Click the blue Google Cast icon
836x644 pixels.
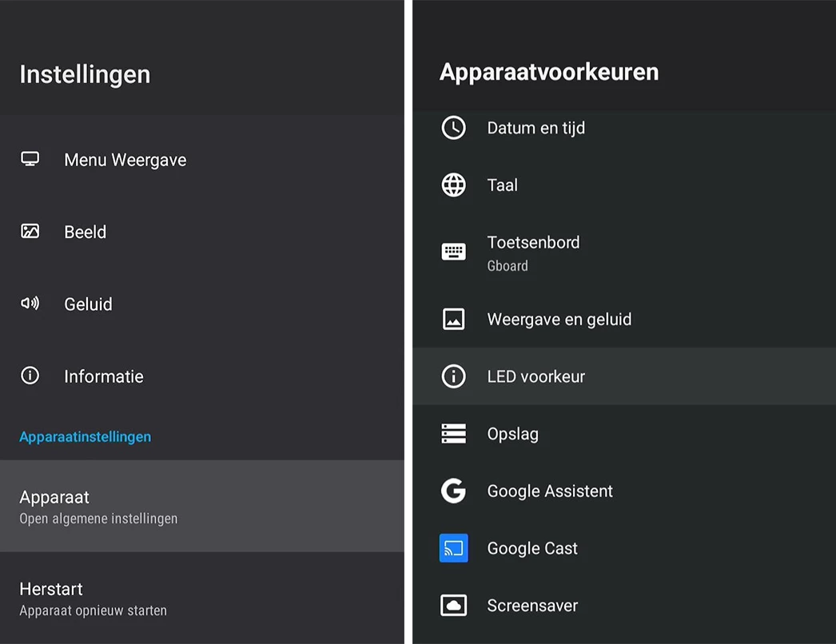(453, 548)
